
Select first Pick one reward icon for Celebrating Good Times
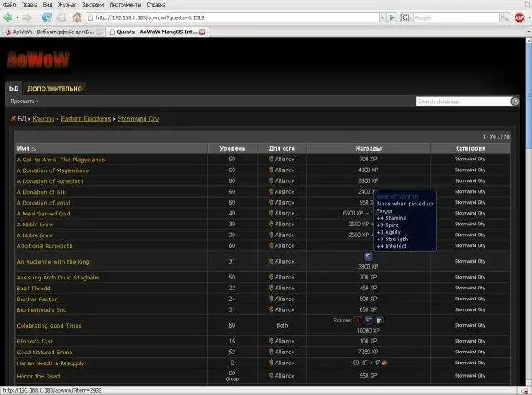coord(358,320)
